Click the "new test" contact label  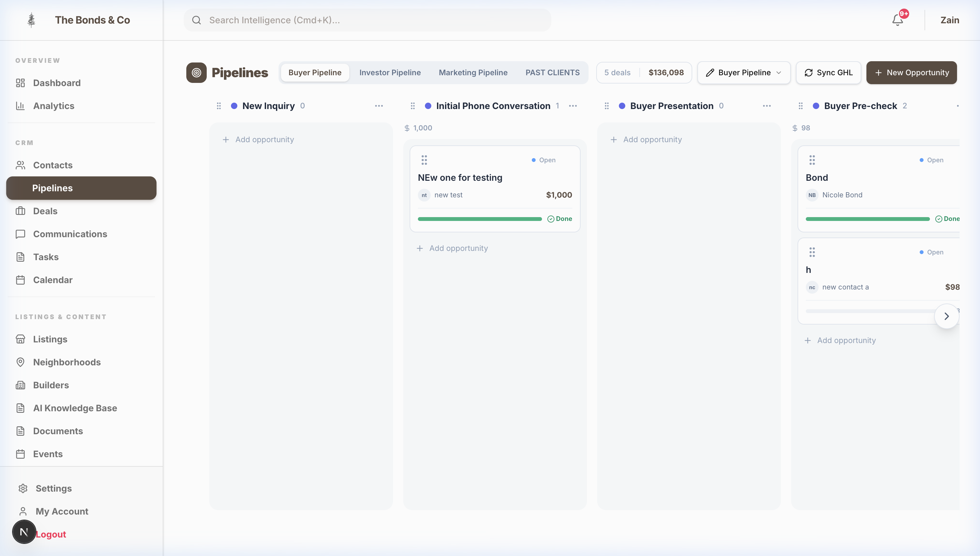click(448, 195)
